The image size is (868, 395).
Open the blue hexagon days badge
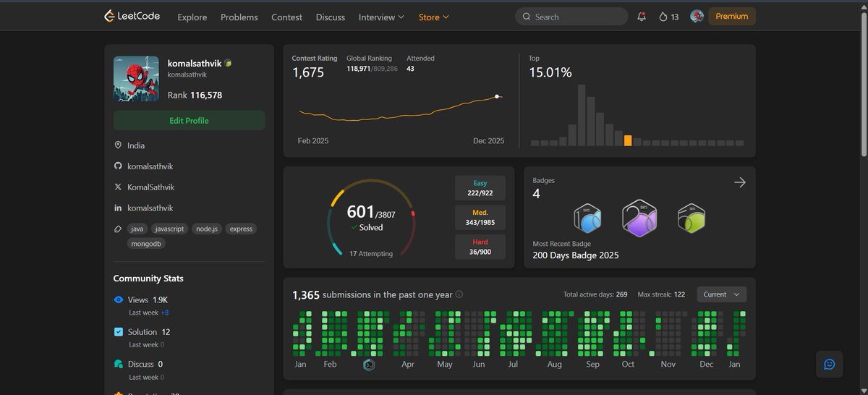click(x=588, y=218)
